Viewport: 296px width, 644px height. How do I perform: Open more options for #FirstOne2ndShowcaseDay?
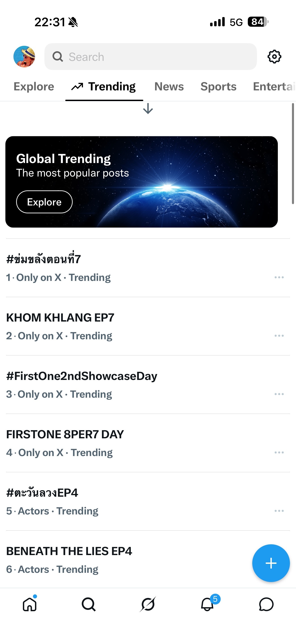[x=279, y=394]
